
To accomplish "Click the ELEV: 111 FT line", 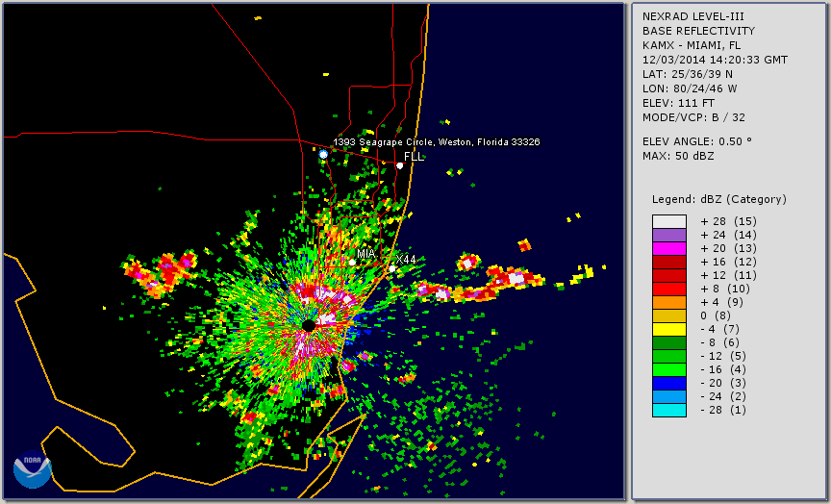I will pyautogui.click(x=678, y=103).
